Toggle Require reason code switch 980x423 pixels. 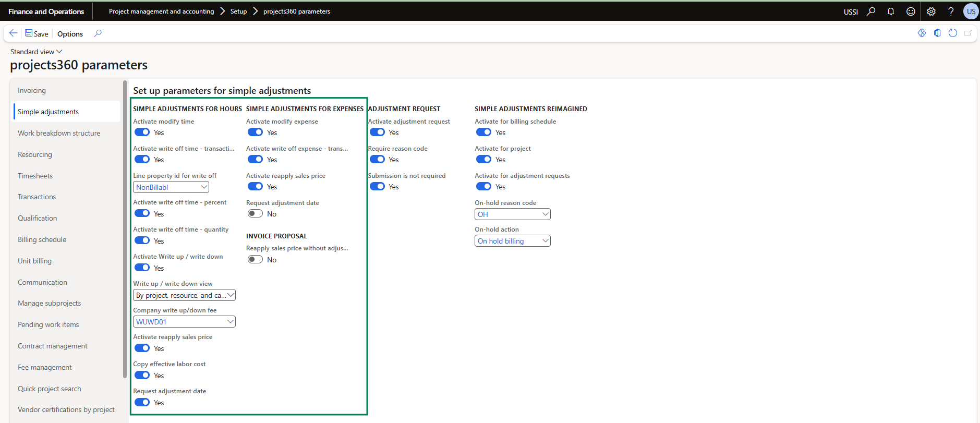pyautogui.click(x=377, y=160)
